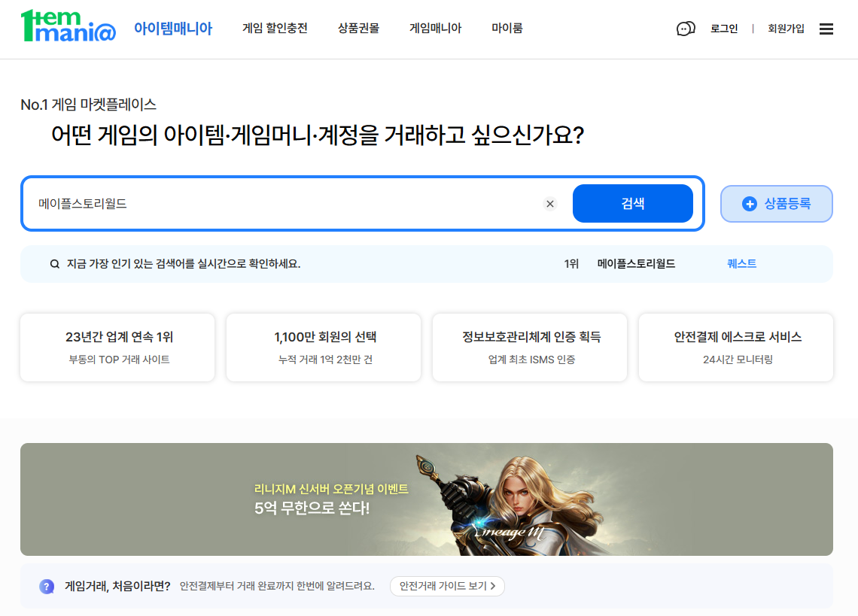
Task: Open the hamburger menu icon
Action: click(826, 29)
